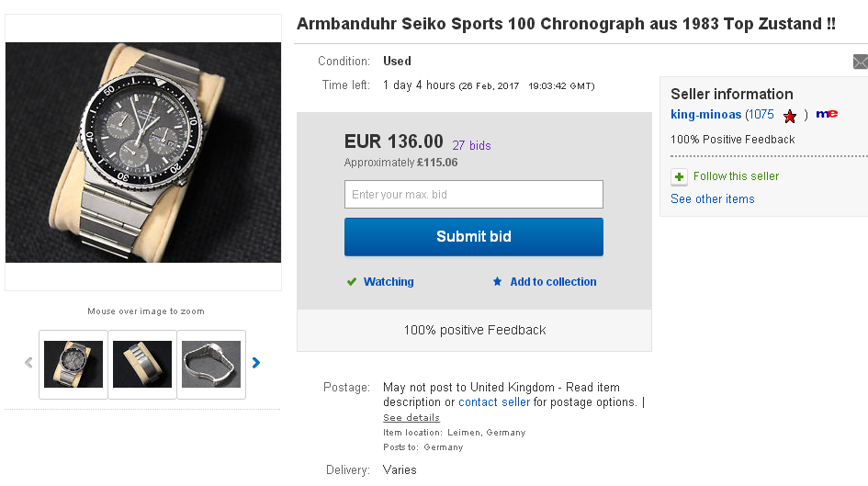
Task: Click the max bid input field
Action: pos(473,195)
